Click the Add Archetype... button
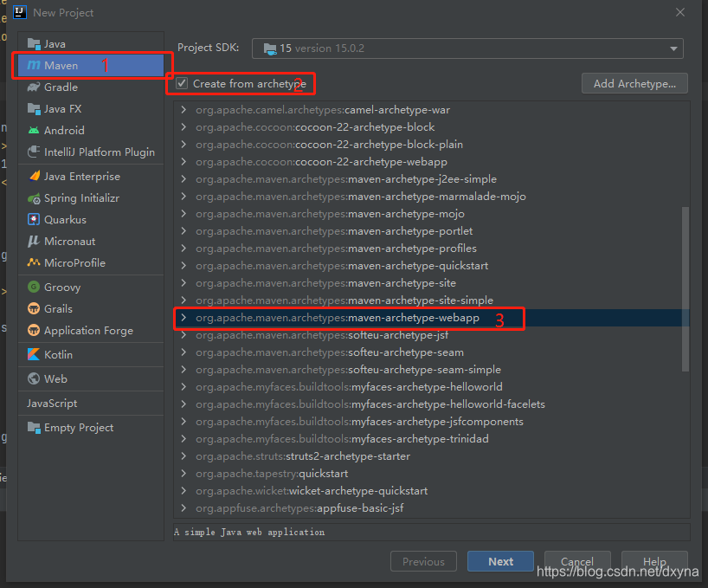The width and height of the screenshot is (708, 588). coord(634,83)
